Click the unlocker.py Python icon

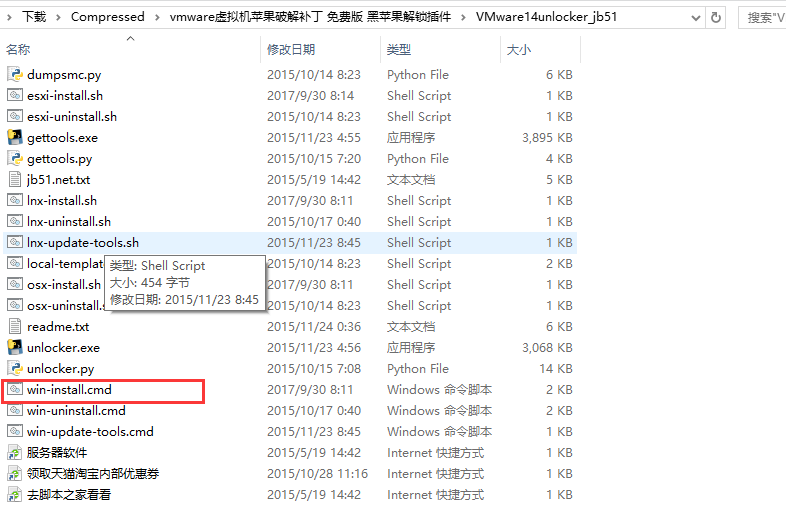15,369
